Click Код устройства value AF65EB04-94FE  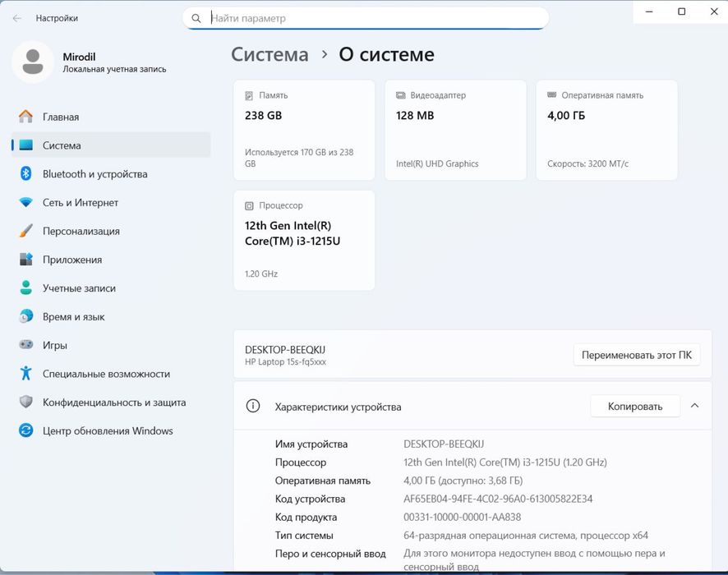[x=498, y=499]
